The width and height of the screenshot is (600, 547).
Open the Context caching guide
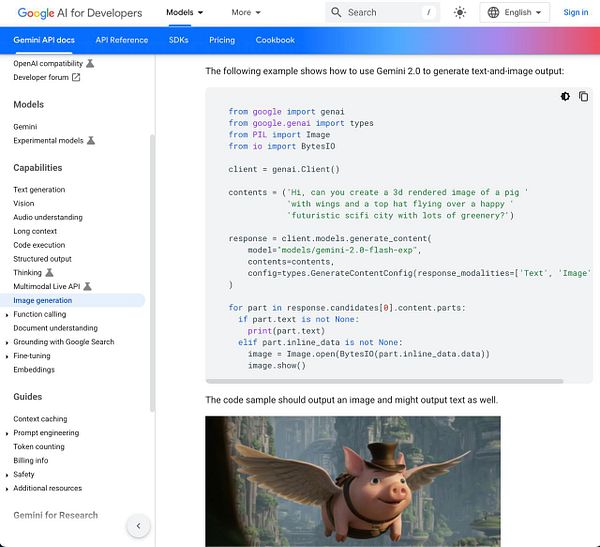coord(40,419)
